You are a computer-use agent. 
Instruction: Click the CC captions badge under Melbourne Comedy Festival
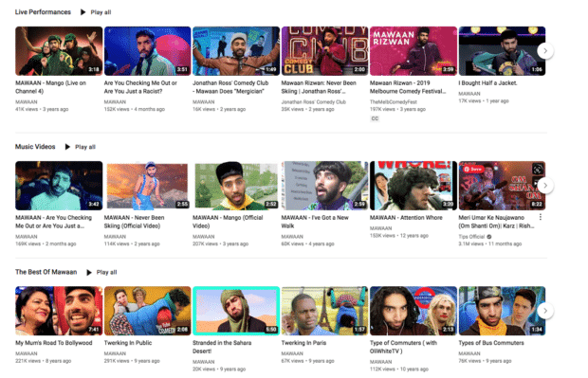coord(375,118)
